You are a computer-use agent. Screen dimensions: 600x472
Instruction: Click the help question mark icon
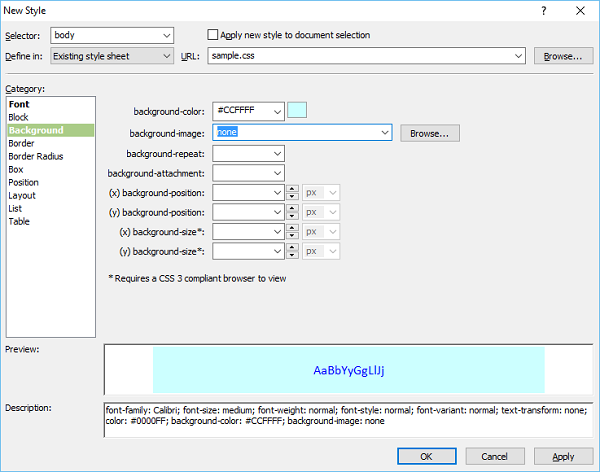click(543, 11)
